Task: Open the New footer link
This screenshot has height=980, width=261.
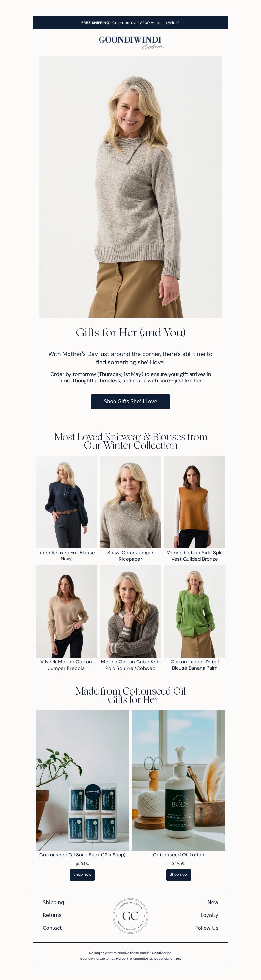Action: pos(213,902)
